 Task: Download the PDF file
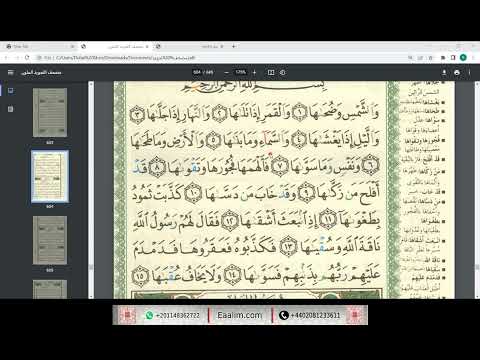click(x=444, y=72)
